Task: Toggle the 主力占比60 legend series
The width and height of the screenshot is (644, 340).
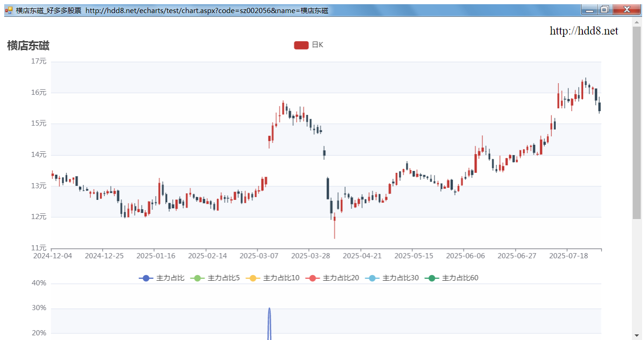Action: [x=452, y=278]
